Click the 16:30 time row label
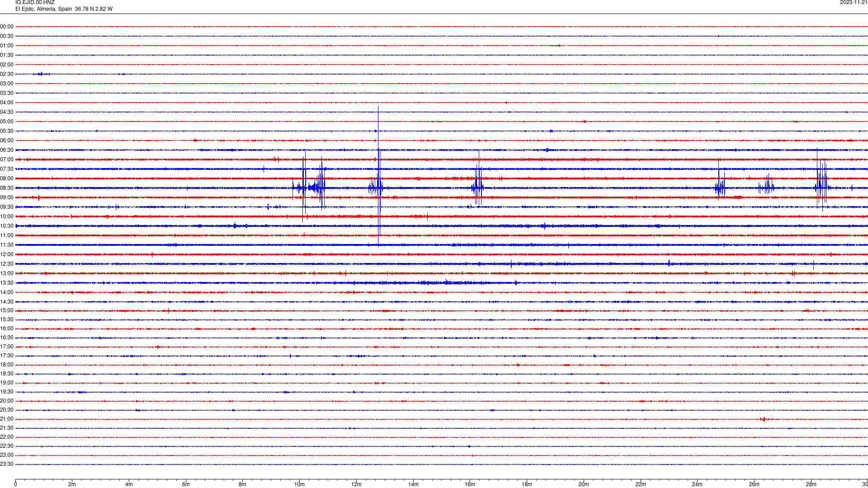Screen dimensions: 868x488 (7, 338)
